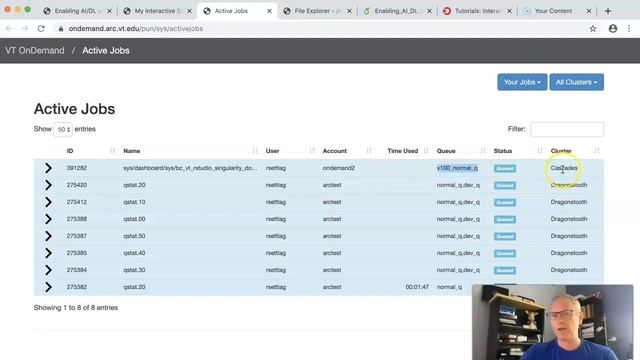This screenshot has width=640, height=360.
Task: Sort table by Account column
Action: (x=347, y=151)
